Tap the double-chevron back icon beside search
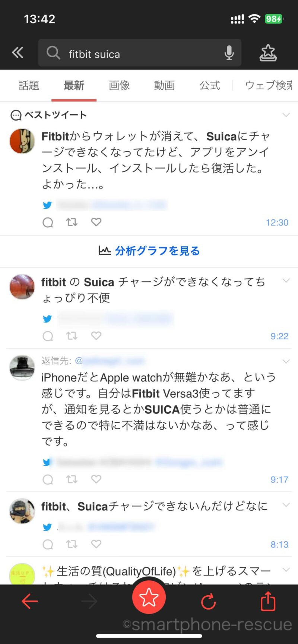This screenshot has width=298, height=644. click(x=18, y=53)
